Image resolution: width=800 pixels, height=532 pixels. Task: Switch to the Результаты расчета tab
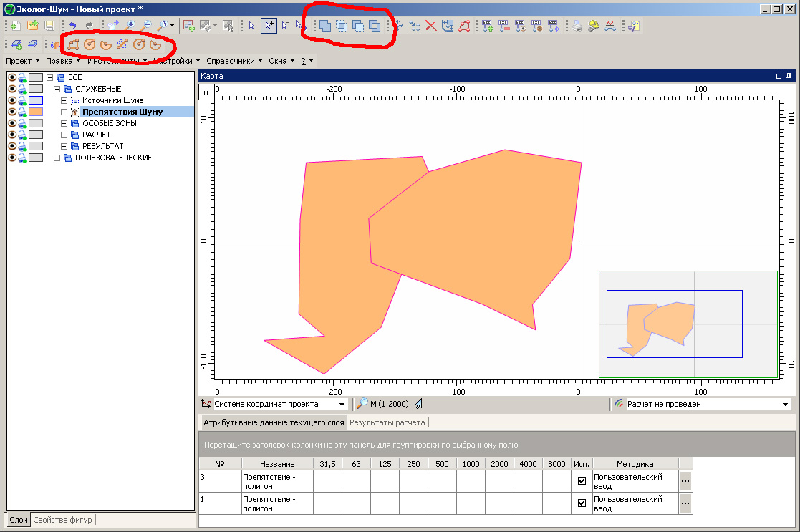387,422
